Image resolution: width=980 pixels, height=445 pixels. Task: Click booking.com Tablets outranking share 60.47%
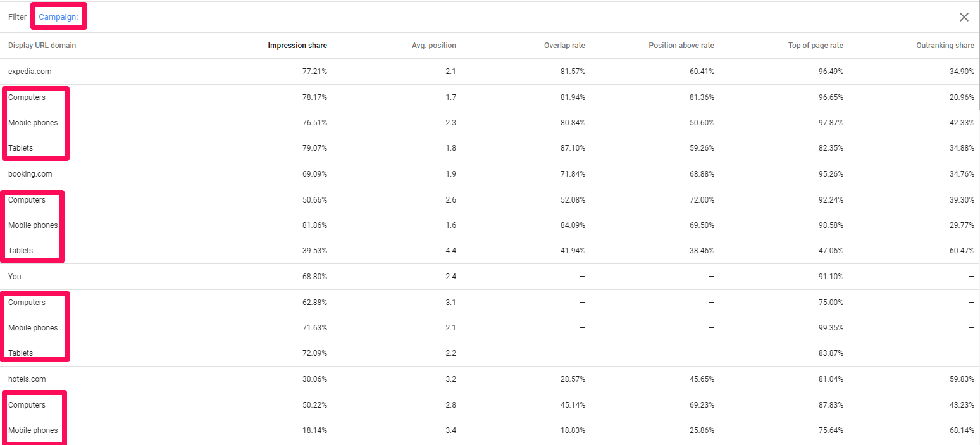click(962, 251)
